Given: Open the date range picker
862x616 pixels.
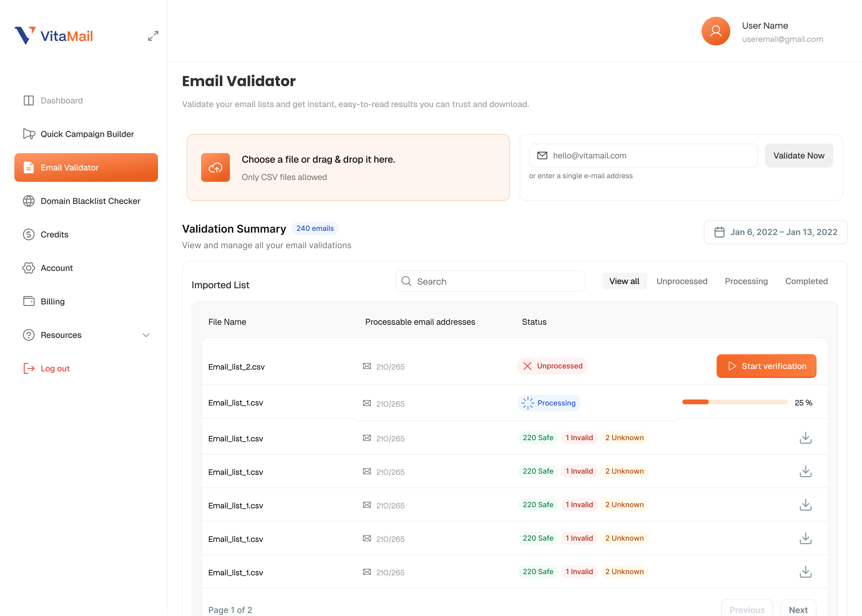Looking at the screenshot, I should pyautogui.click(x=776, y=232).
